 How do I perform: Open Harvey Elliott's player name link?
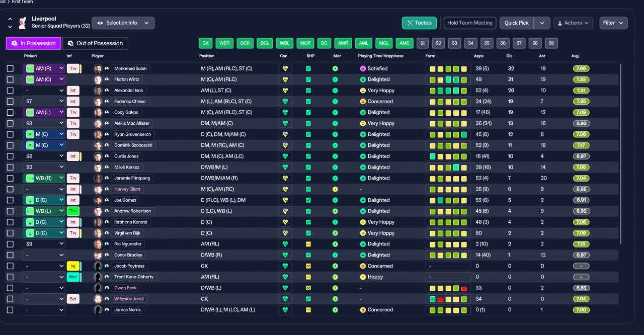click(128, 189)
